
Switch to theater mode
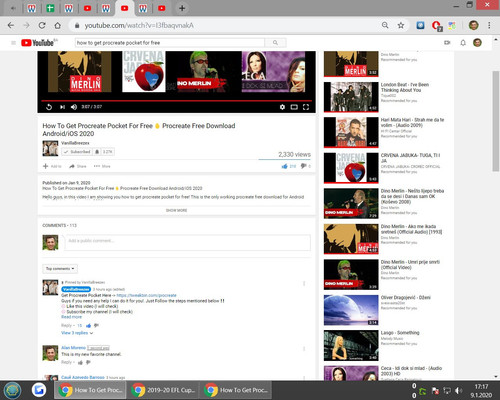click(x=294, y=107)
